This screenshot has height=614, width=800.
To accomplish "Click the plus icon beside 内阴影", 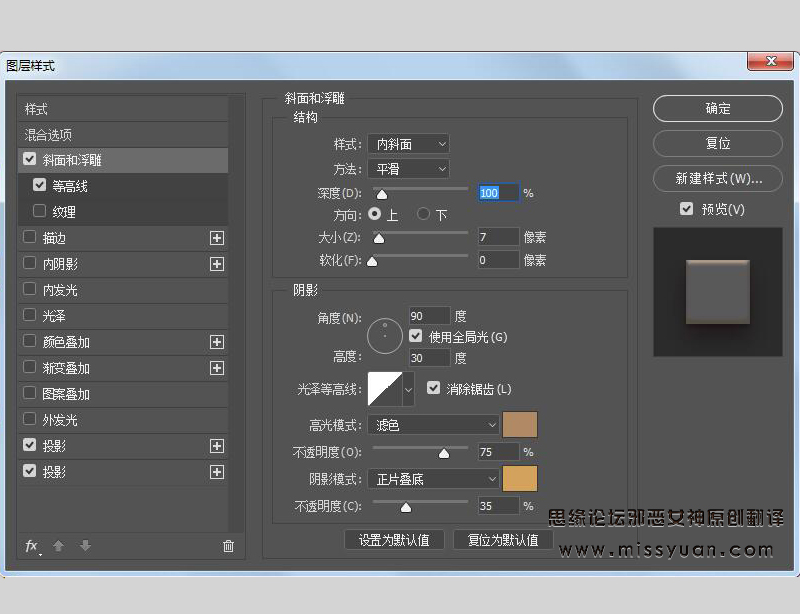I will point(217,264).
